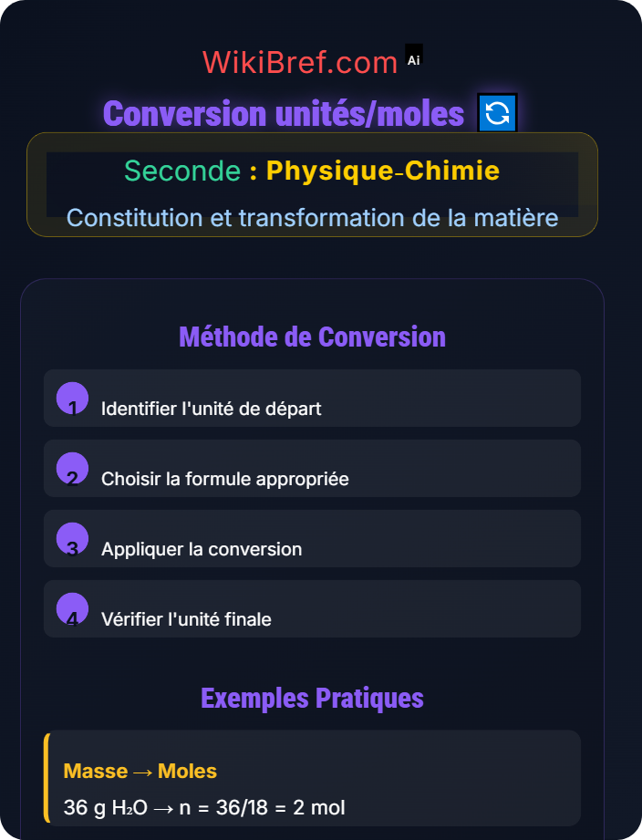Toggle the step 'Identifier l'unité de départ'
The image size is (642, 840).
coord(312,398)
